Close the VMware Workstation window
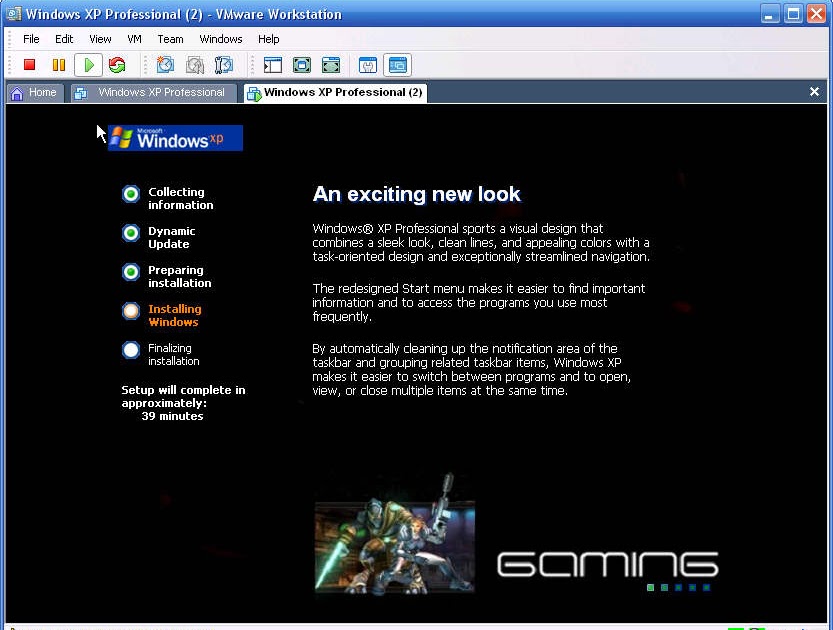833x630 pixels. 817,14
